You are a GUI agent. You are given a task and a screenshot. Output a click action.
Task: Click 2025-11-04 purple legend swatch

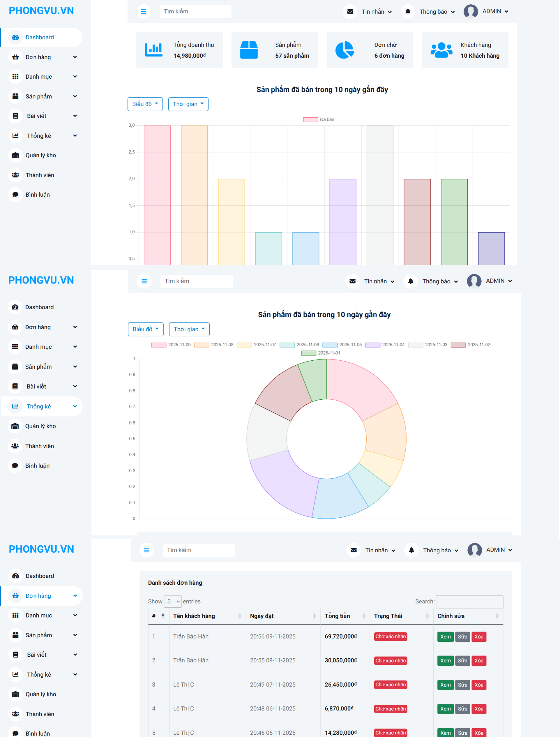coord(373,345)
